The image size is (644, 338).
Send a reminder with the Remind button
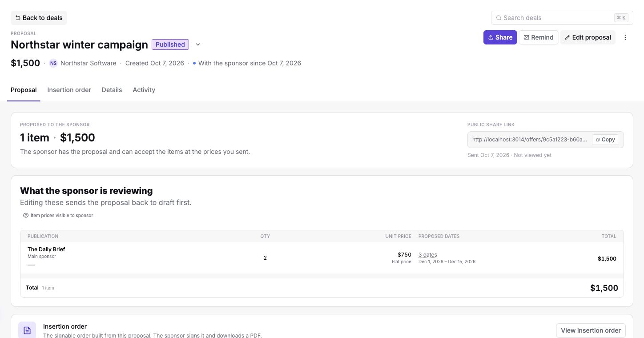[x=539, y=37]
